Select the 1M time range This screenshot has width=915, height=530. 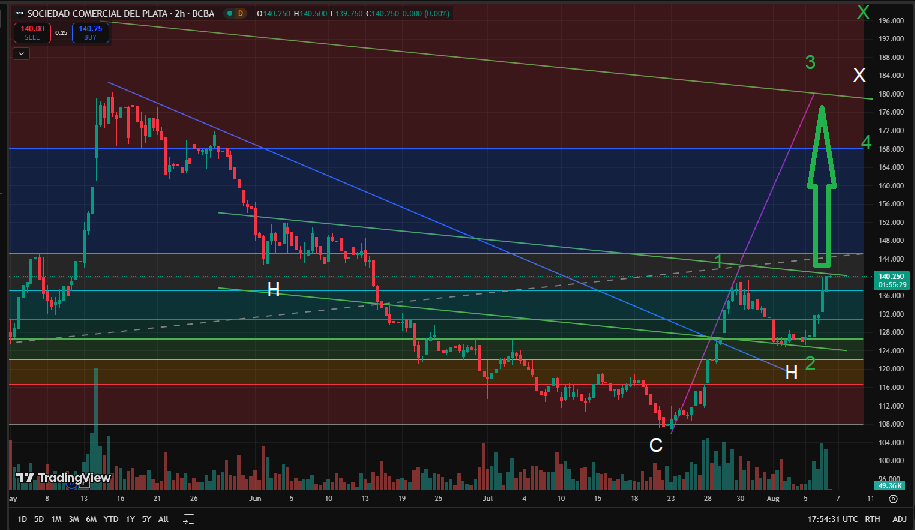(x=57, y=519)
